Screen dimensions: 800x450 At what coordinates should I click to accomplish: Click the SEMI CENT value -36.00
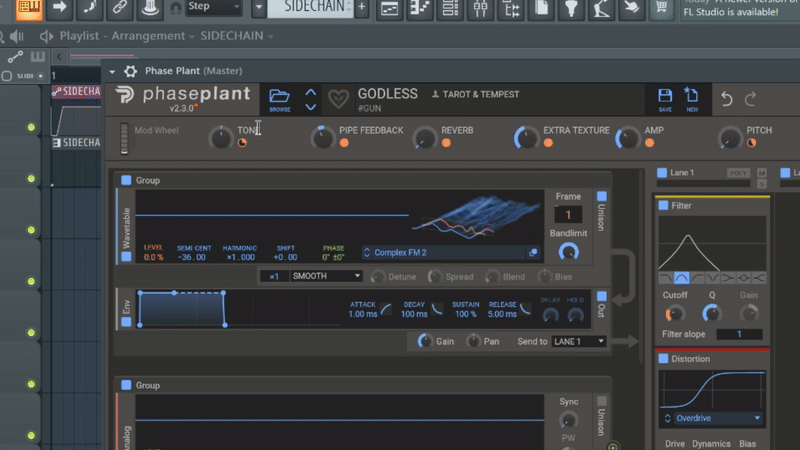tap(192, 257)
